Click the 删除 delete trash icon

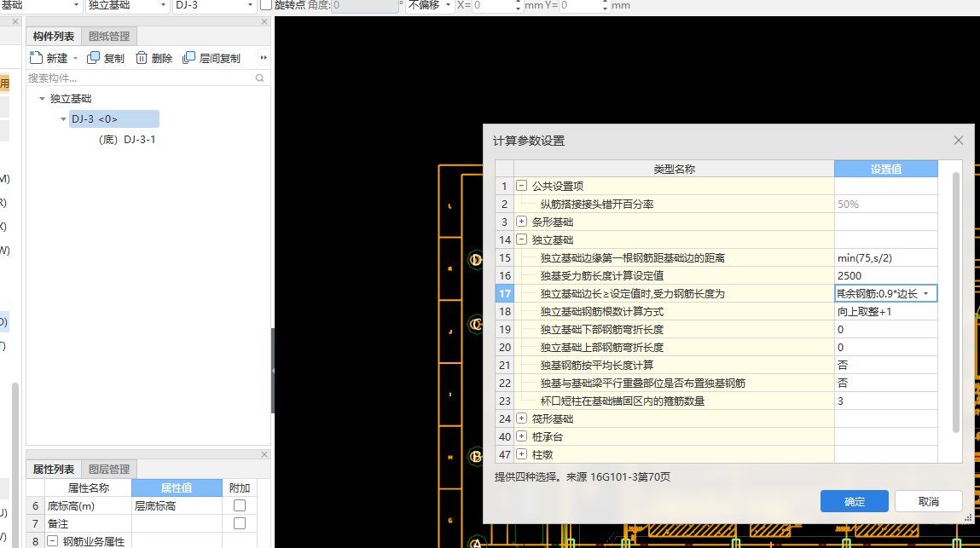pos(142,57)
